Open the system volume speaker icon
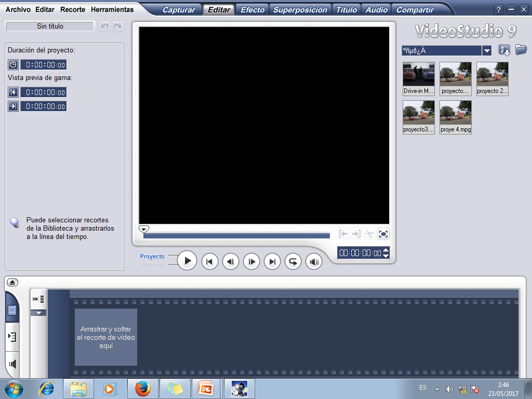The height and width of the screenshot is (399, 532). pos(449,389)
